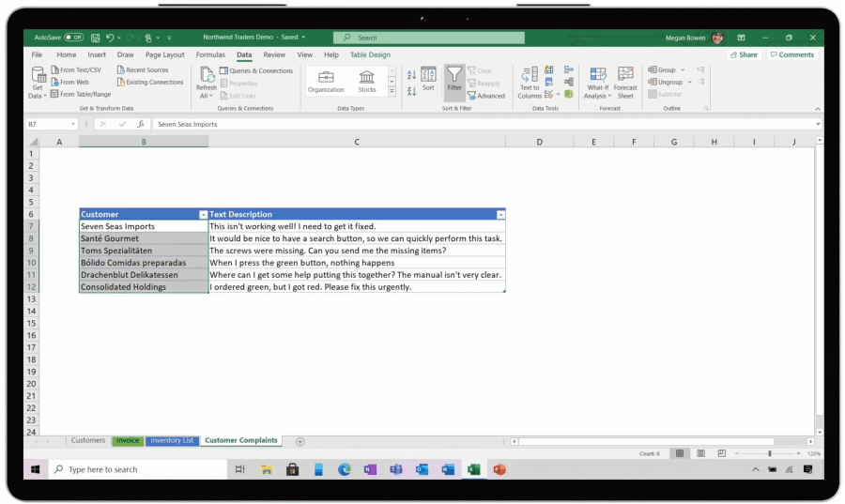The height and width of the screenshot is (504, 845).
Task: Click the zoom slider in status bar
Action: 770,453
